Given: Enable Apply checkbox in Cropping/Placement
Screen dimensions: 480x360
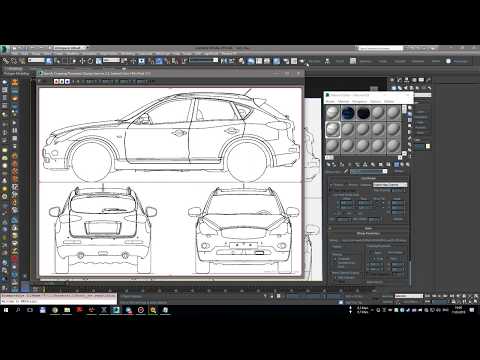Looking at the screenshot, I should [370, 252].
